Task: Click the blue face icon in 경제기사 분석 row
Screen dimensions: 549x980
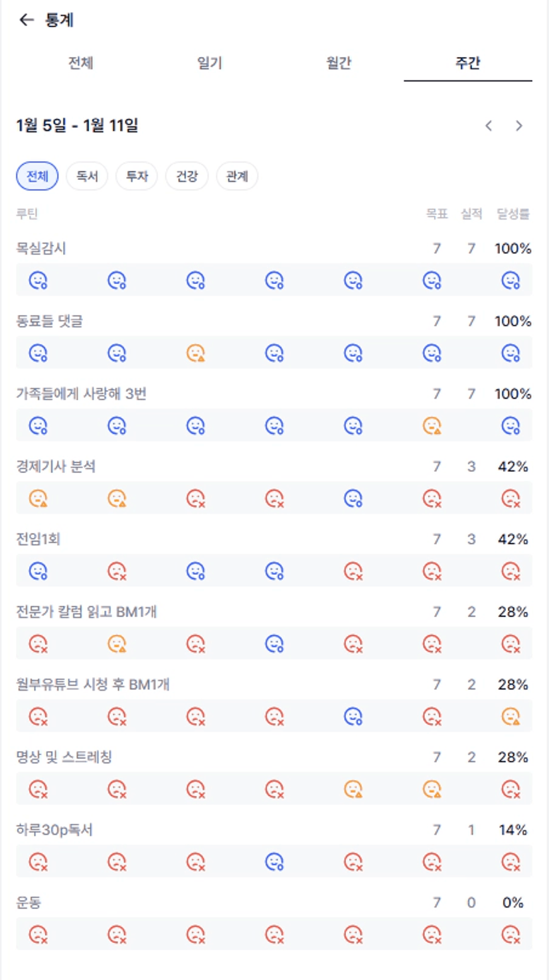Action: pyautogui.click(x=353, y=498)
